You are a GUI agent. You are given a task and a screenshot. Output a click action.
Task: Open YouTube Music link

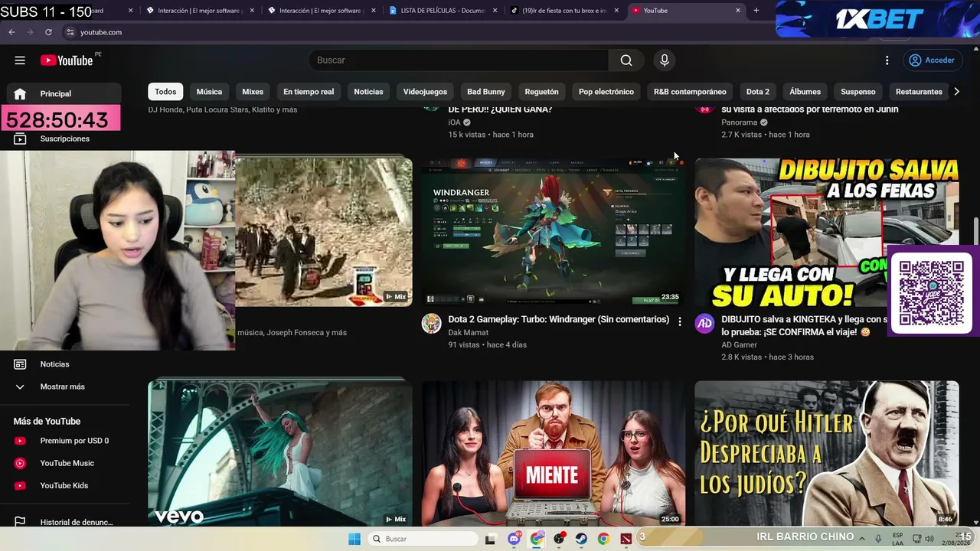point(64,463)
